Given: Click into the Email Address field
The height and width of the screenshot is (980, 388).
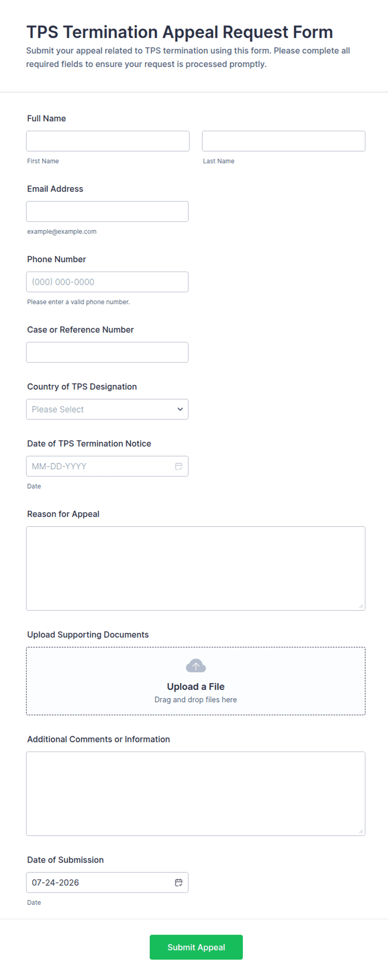Looking at the screenshot, I should point(107,211).
